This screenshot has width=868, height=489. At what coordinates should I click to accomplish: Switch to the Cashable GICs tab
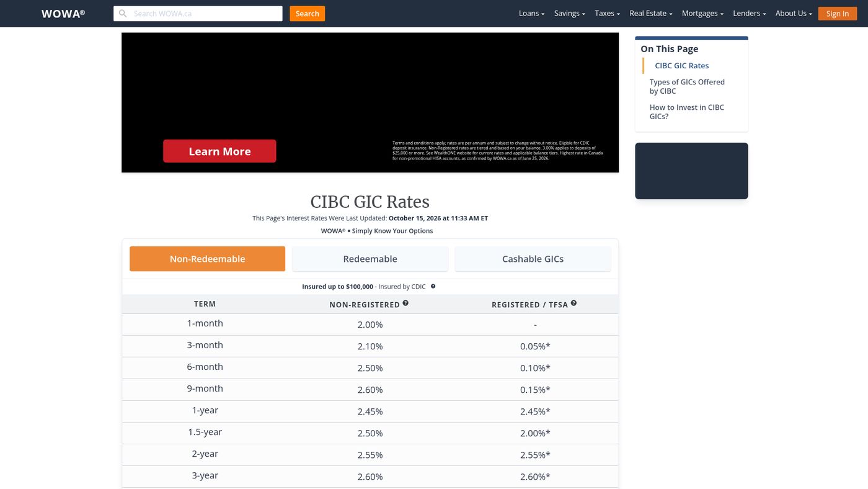533,259
